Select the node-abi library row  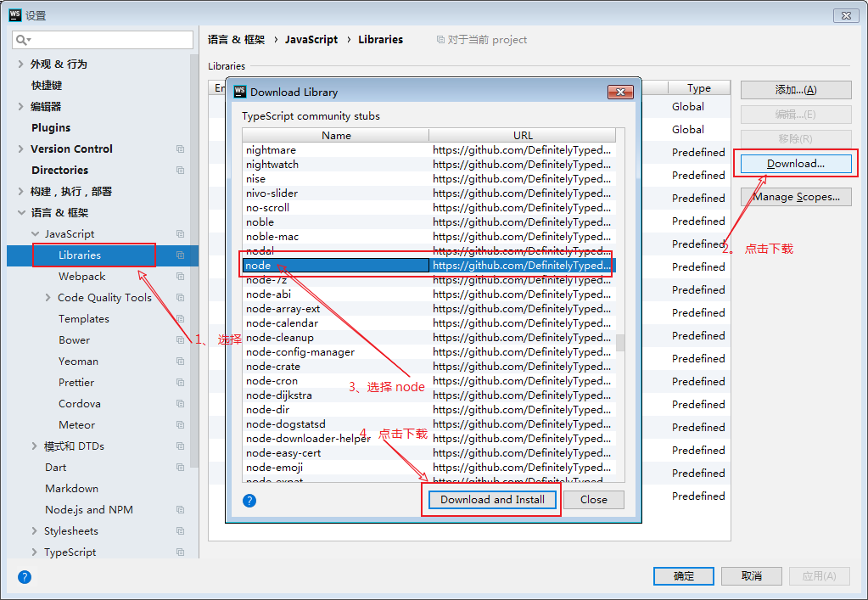[x=429, y=294]
